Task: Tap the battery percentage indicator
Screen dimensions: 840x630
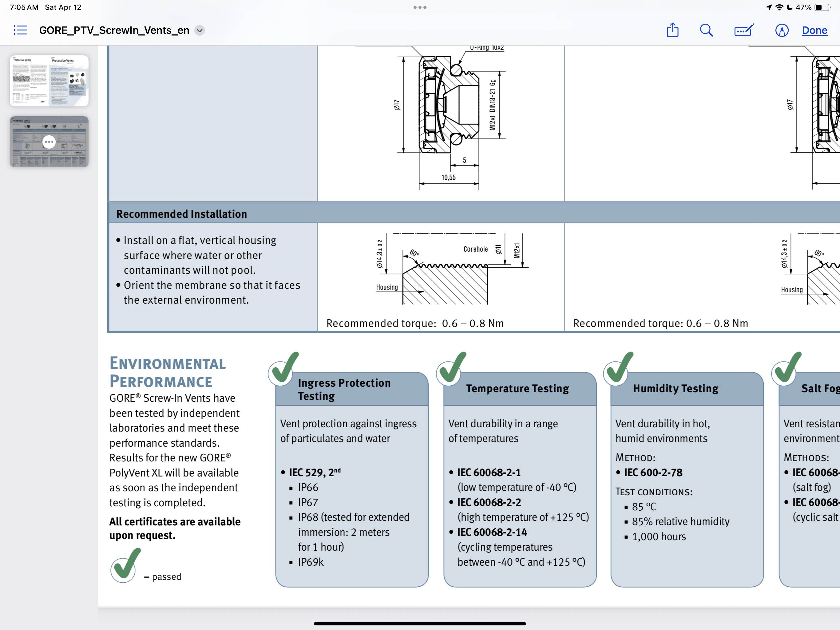Action: 803,7
